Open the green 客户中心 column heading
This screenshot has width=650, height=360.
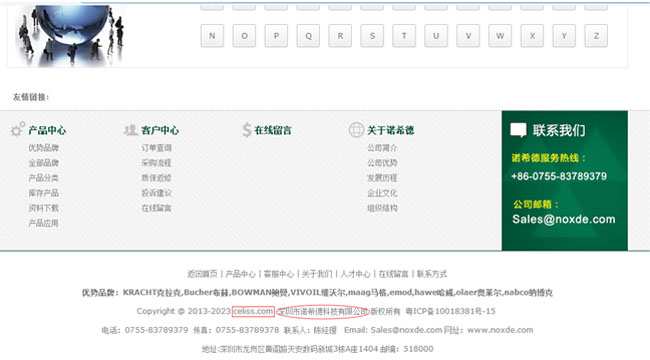point(160,130)
